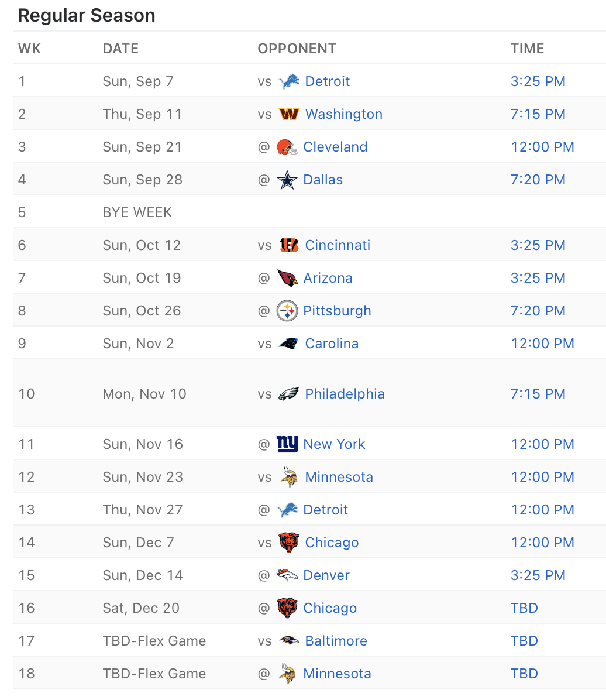Click the 3:25 PM Denver game time
Screen dimensions: 606x700
pos(538,575)
